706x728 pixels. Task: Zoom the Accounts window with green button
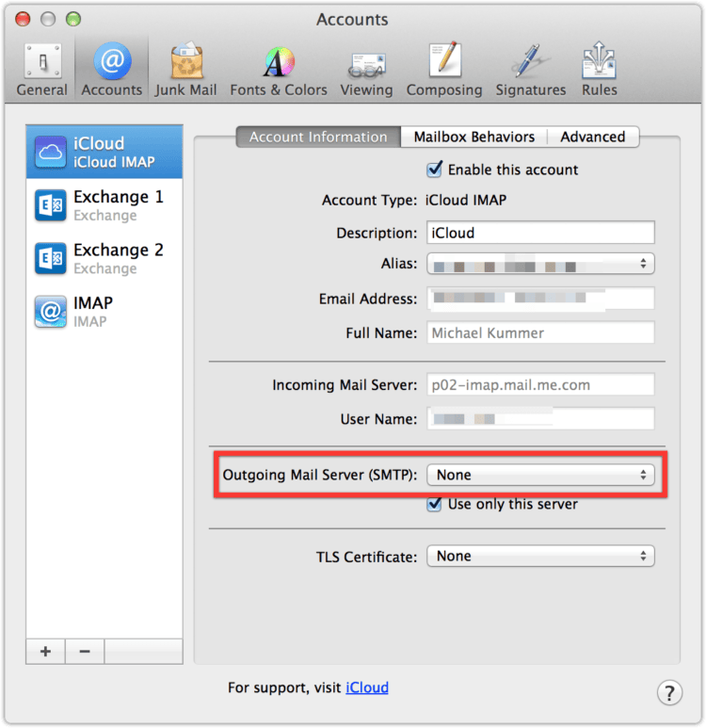click(73, 19)
